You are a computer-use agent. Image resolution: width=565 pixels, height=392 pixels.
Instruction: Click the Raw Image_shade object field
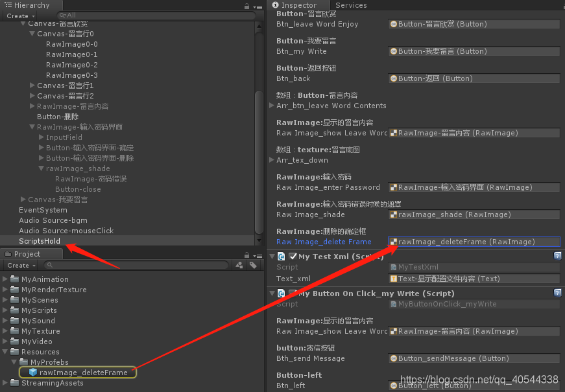tap(474, 214)
